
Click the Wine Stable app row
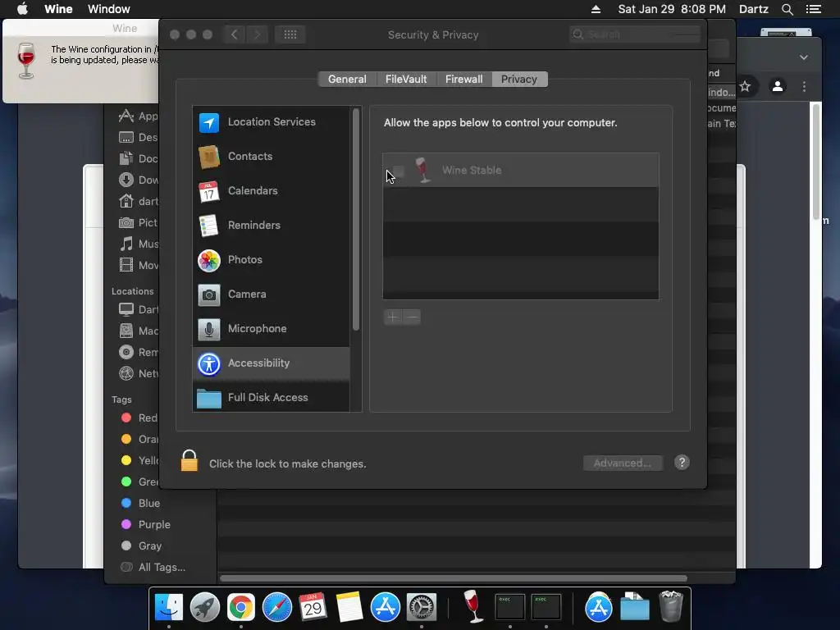point(521,171)
